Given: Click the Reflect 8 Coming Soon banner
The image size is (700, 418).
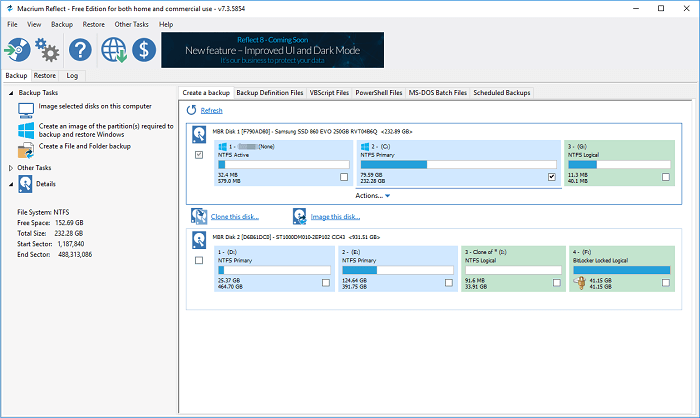Looking at the screenshot, I should [272, 50].
